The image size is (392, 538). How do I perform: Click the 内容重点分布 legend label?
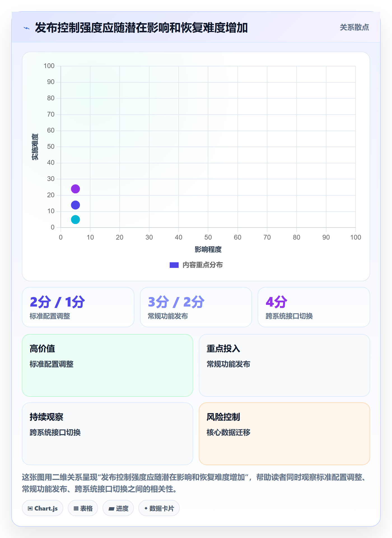click(x=202, y=265)
